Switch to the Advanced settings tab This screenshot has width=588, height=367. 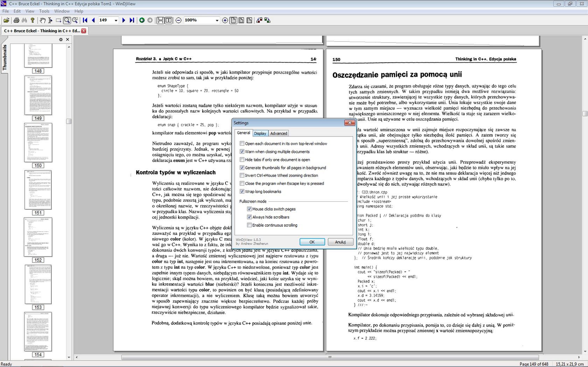pos(279,133)
